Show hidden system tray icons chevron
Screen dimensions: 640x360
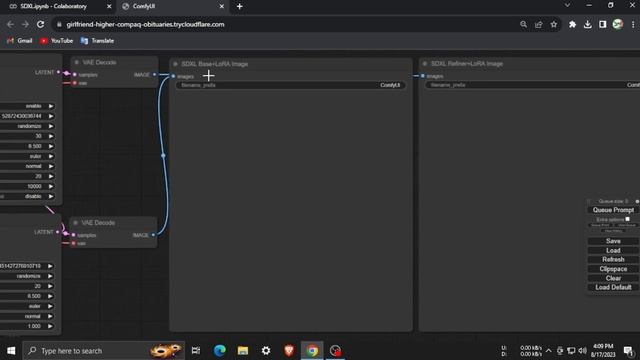549,351
